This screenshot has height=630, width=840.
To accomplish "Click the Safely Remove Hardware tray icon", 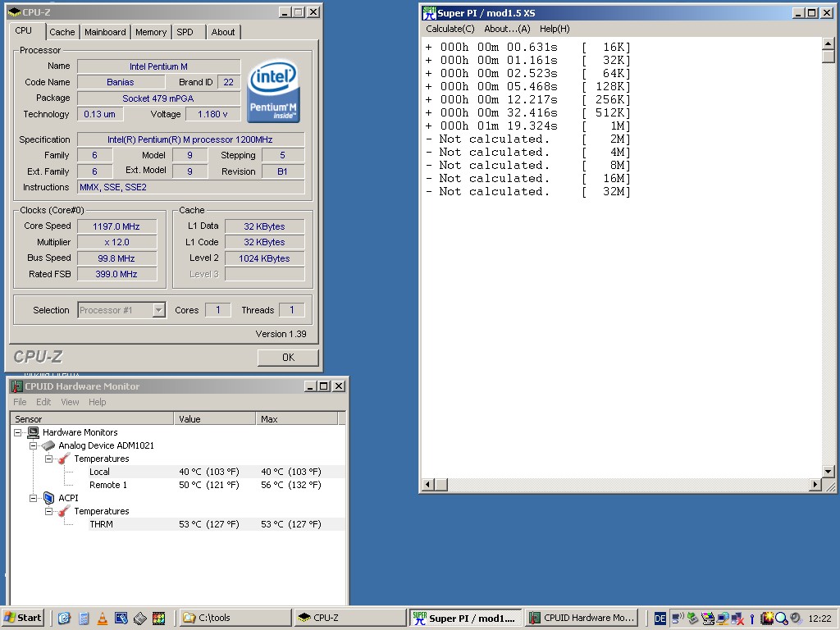I will coord(692,619).
